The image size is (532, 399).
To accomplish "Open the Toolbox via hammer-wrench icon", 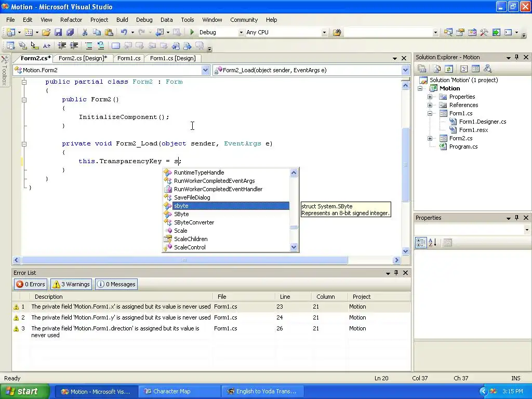I will 484,32.
